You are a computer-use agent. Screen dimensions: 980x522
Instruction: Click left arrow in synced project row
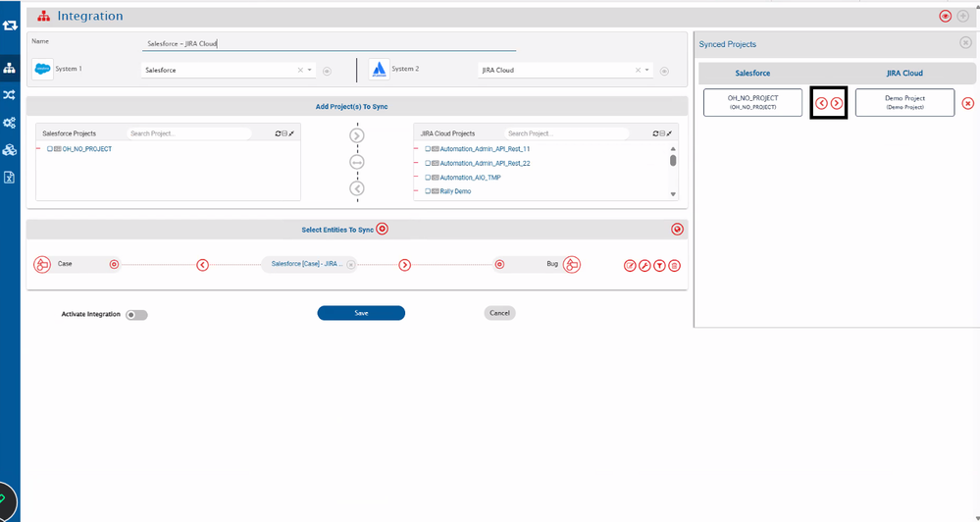[x=822, y=103]
